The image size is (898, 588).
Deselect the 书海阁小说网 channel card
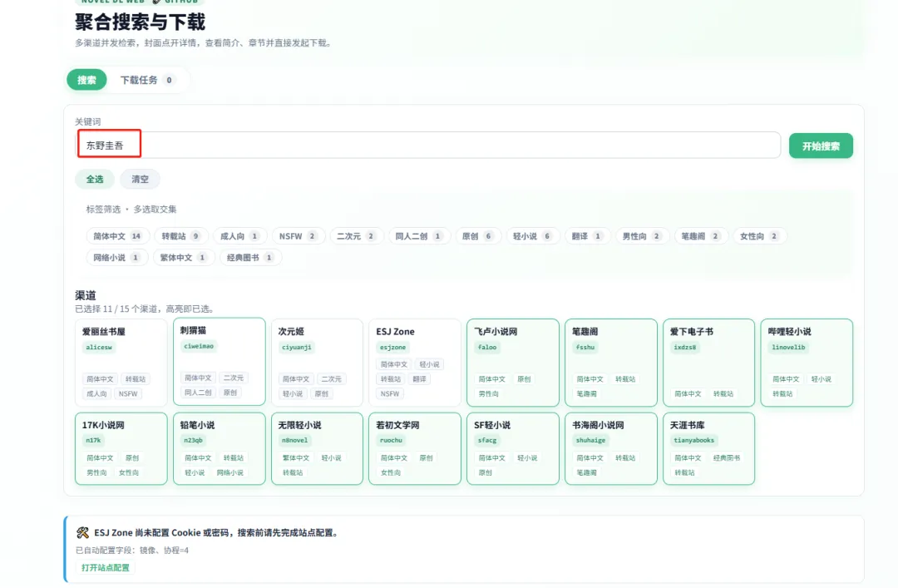[x=610, y=449]
